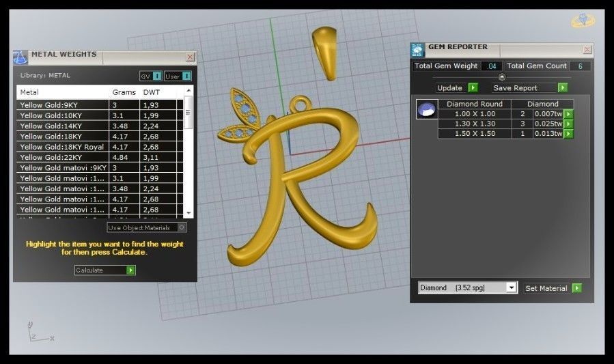Select the Yellow Gold:18KY Royal row

(x=100, y=147)
